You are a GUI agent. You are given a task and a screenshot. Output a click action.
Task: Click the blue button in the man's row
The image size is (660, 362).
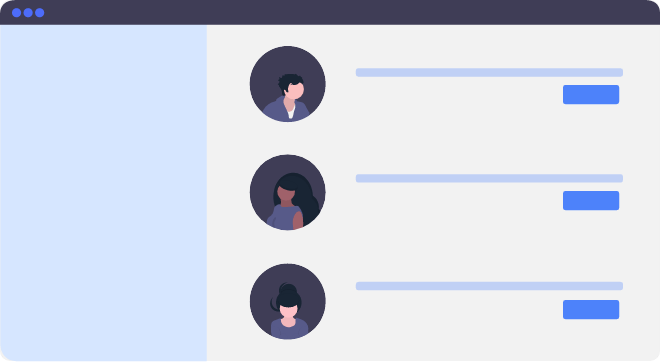point(591,95)
